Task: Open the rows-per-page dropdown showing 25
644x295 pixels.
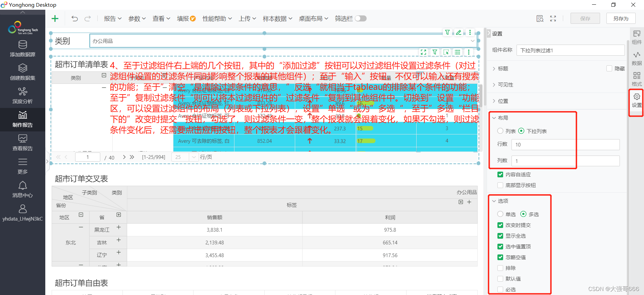Action: pos(185,157)
